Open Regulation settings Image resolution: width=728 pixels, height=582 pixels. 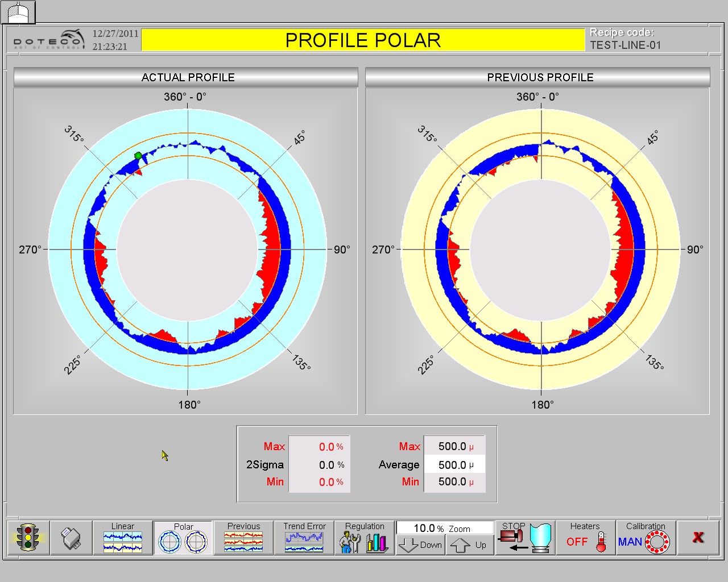pos(365,538)
